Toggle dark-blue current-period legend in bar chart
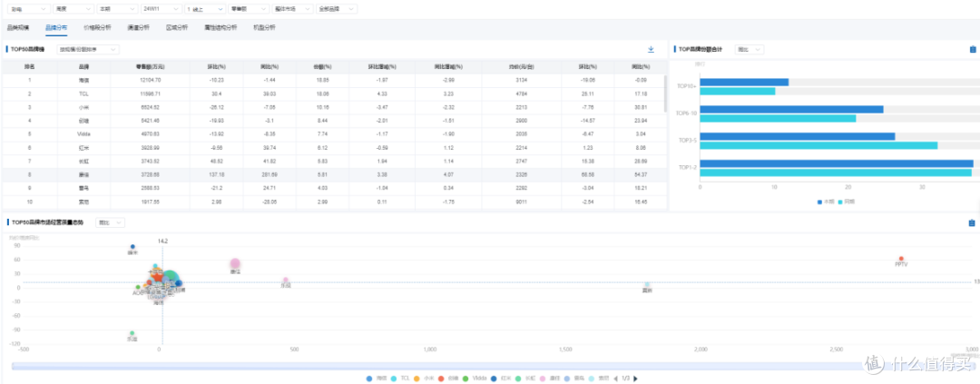This screenshot has height=384, width=980. (x=826, y=202)
